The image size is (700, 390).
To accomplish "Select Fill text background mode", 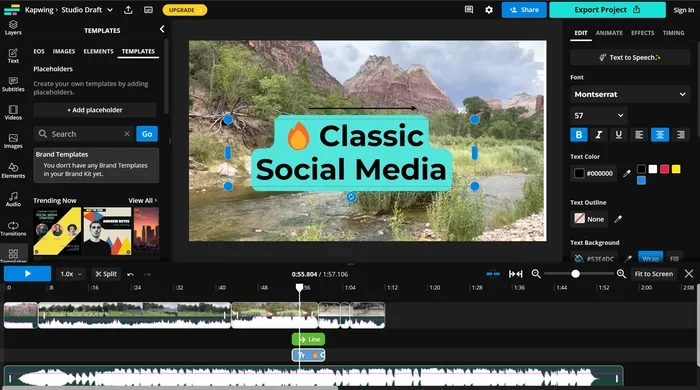I will click(674, 257).
